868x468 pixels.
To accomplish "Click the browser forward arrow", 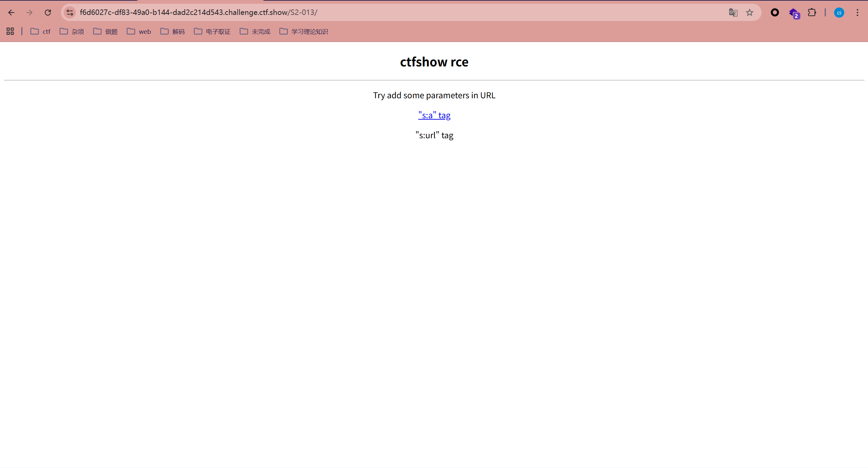I will (x=30, y=13).
